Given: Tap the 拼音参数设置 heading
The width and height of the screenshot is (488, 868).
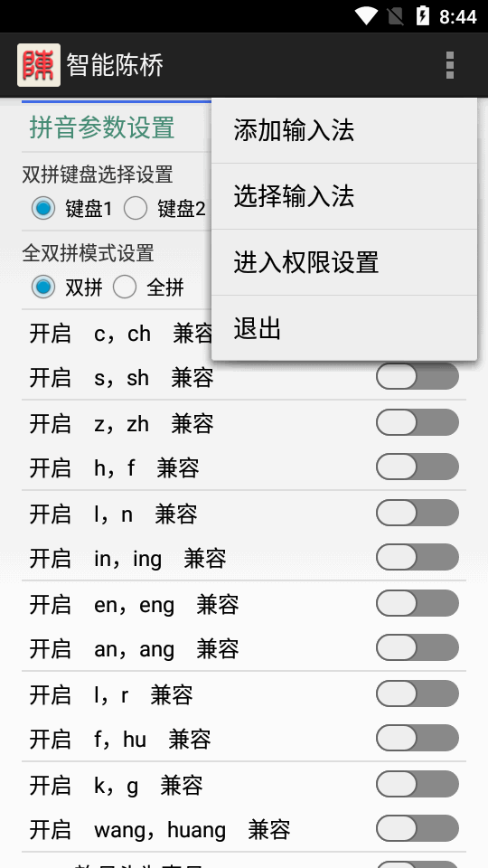Looking at the screenshot, I should coord(102,127).
